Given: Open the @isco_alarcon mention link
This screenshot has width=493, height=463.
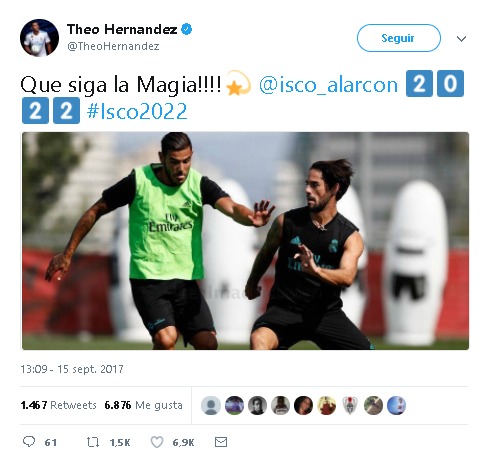Looking at the screenshot, I should pyautogui.click(x=328, y=85).
